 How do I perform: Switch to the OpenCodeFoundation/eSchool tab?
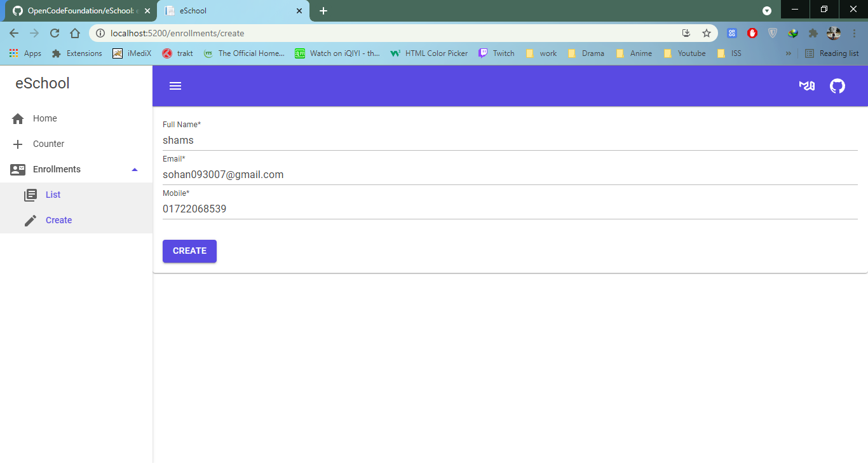[x=72, y=10]
